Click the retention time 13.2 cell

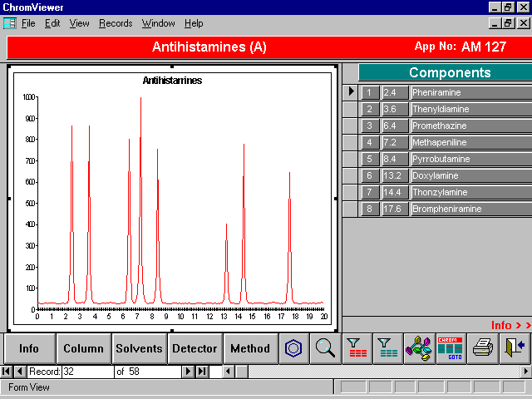[x=396, y=175]
